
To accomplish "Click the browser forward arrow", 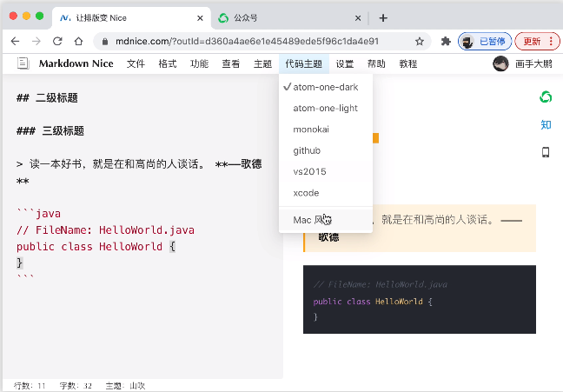I will point(36,42).
